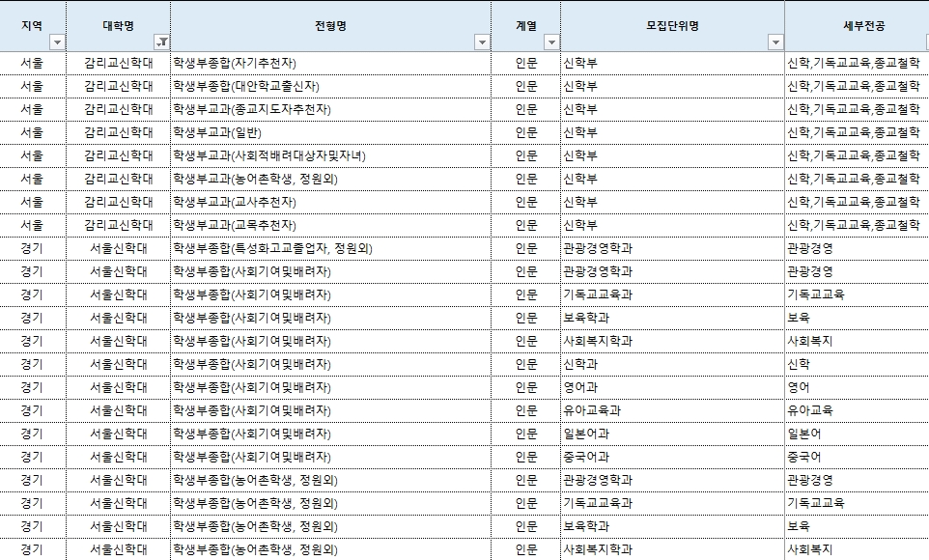Click the 일본어과 cell
Viewport: 929px width, 560px height.
pos(672,434)
